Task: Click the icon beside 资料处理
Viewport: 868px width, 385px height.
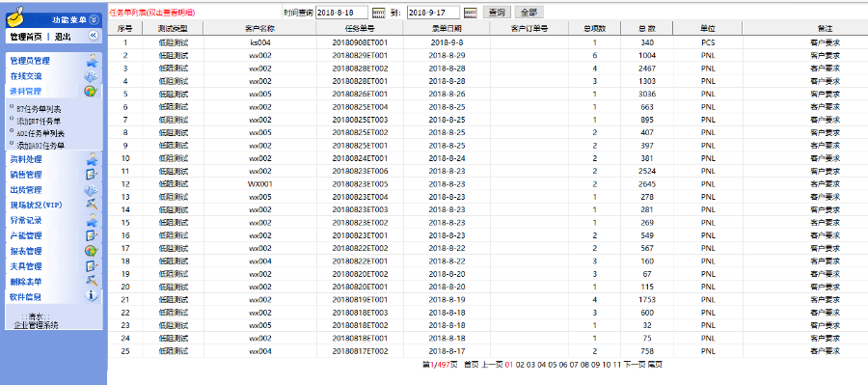Action: coord(92,159)
